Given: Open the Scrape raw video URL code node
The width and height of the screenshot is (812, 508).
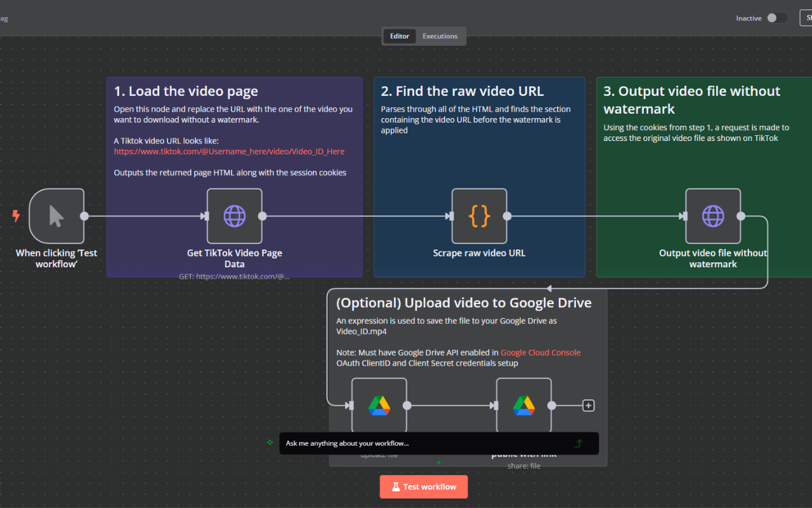Looking at the screenshot, I should point(479,216).
